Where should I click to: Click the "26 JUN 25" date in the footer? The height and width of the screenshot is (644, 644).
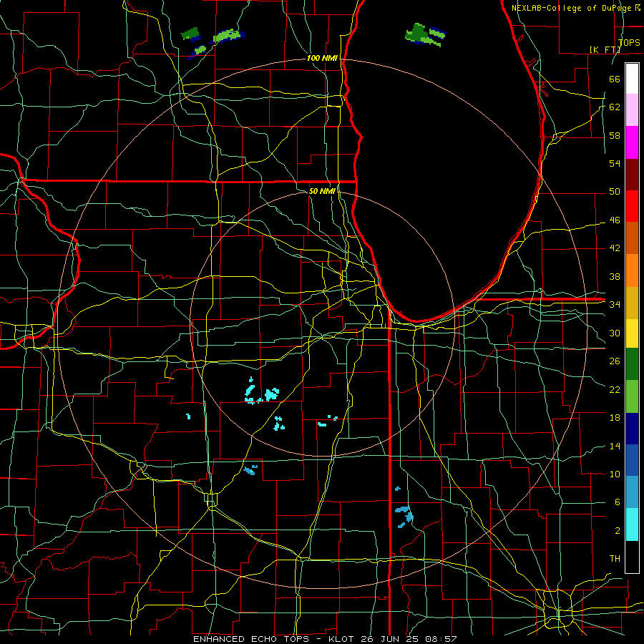(391, 639)
